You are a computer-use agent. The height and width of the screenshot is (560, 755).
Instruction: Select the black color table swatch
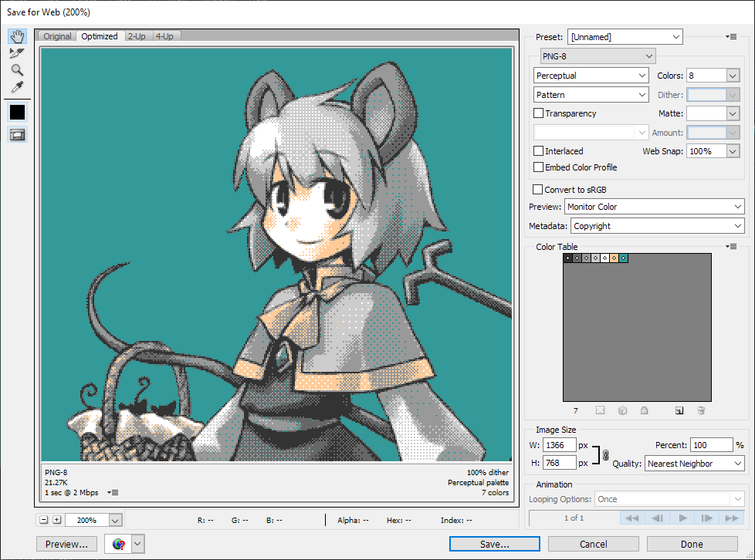point(568,258)
